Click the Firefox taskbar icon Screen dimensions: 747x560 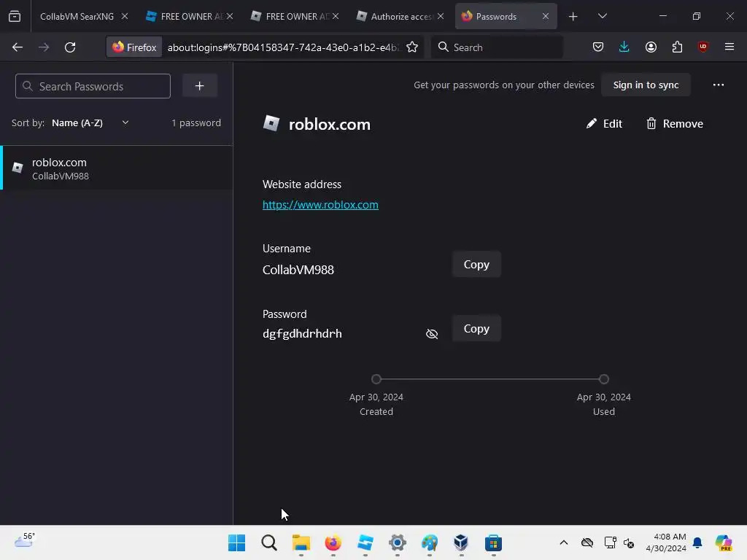click(333, 542)
